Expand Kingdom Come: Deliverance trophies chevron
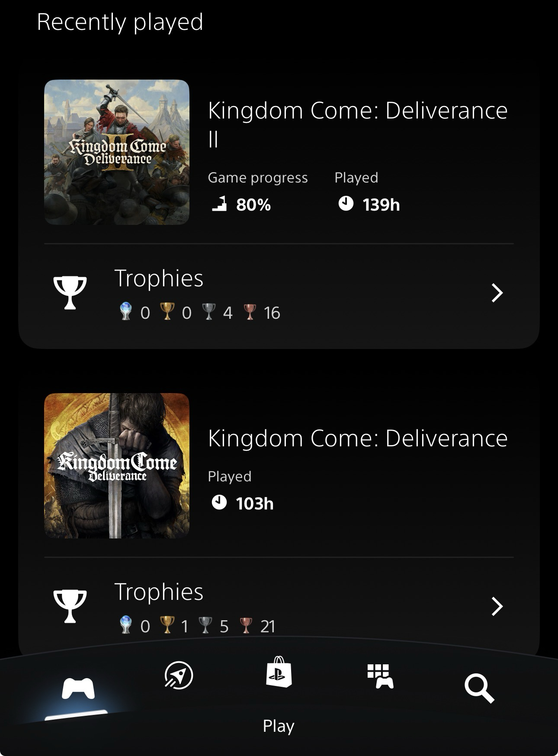 pos(497,606)
